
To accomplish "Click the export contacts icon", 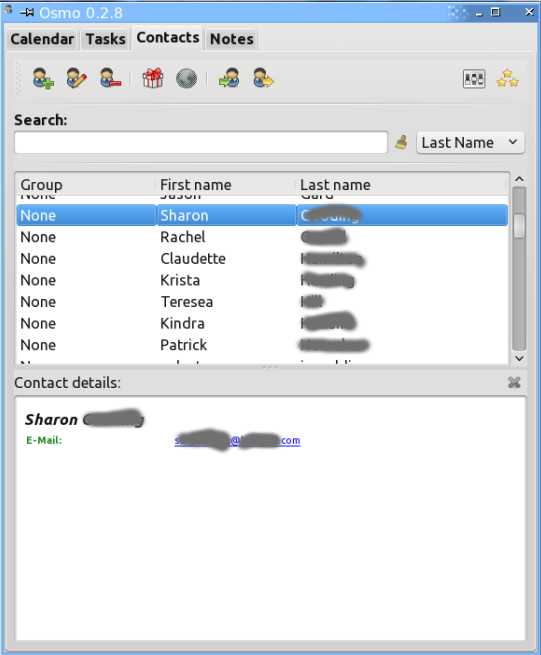I will coord(263,78).
